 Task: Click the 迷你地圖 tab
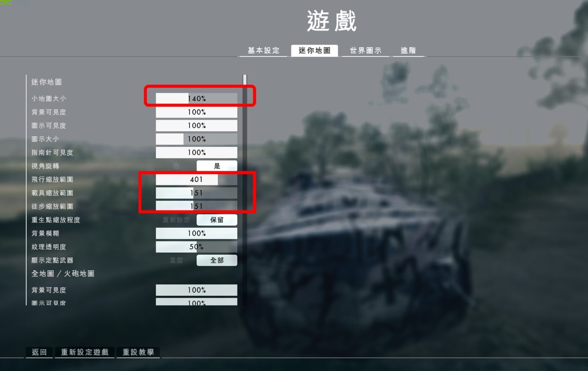click(x=314, y=50)
